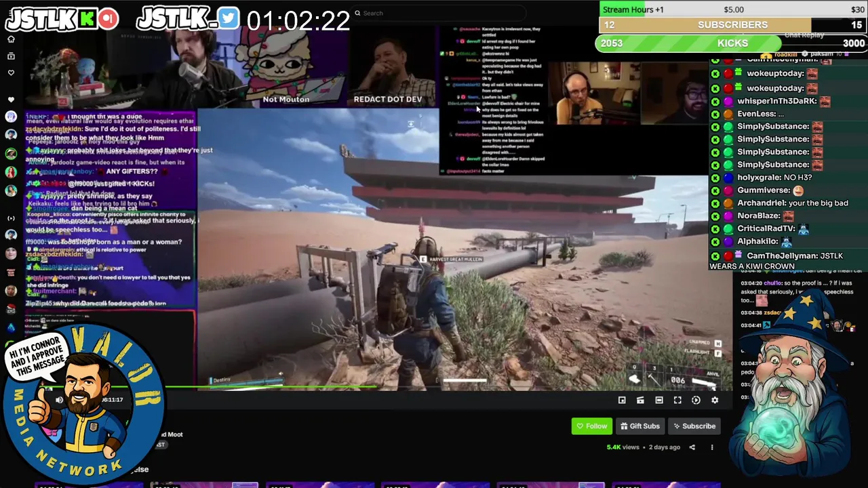Click the blue orb badge beside holyxgrale
Image resolution: width=868 pixels, height=488 pixels.
pyautogui.click(x=728, y=178)
